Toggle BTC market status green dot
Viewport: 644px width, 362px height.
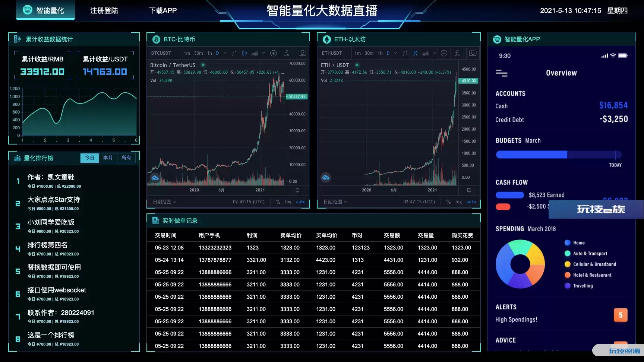tap(203, 65)
